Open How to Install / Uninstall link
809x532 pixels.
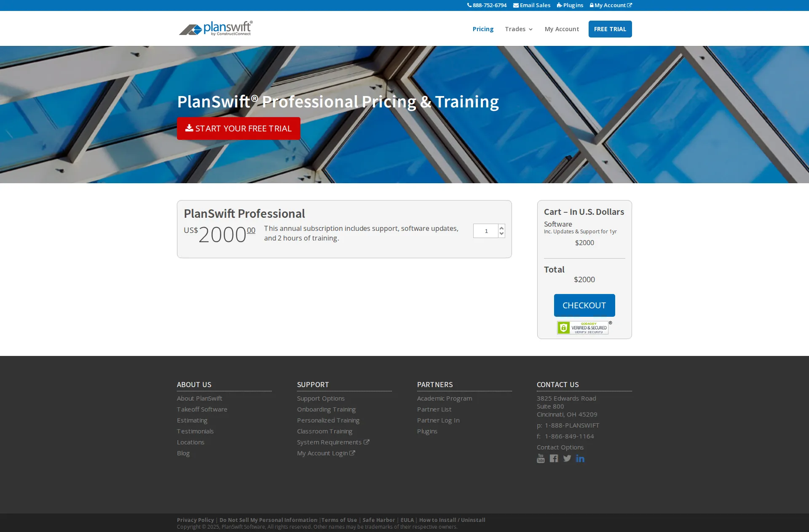tap(452, 520)
